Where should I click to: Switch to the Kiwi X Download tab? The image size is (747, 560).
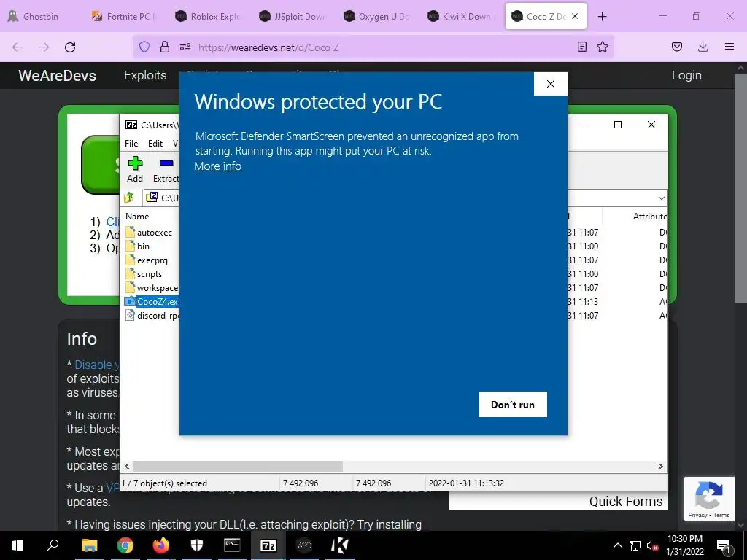460,16
